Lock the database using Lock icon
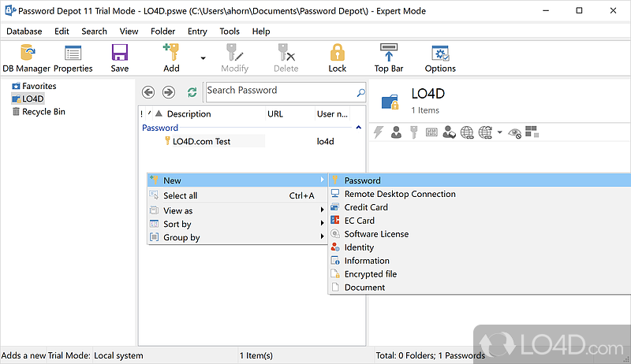 click(338, 58)
